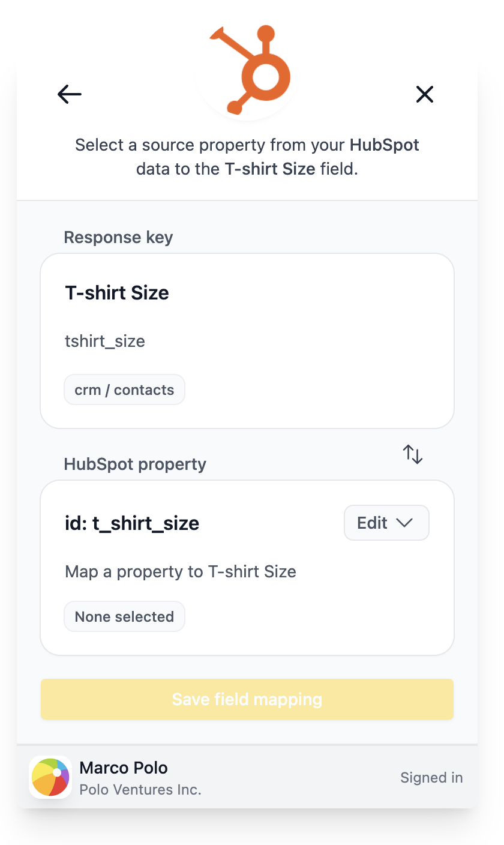Click the Response key label

coord(118,238)
